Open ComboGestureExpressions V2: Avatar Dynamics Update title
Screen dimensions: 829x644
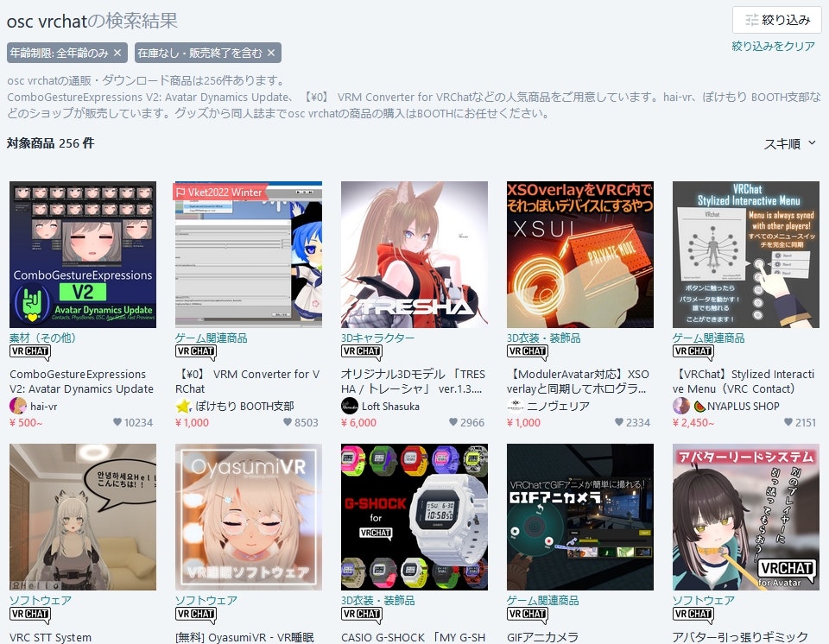81,382
